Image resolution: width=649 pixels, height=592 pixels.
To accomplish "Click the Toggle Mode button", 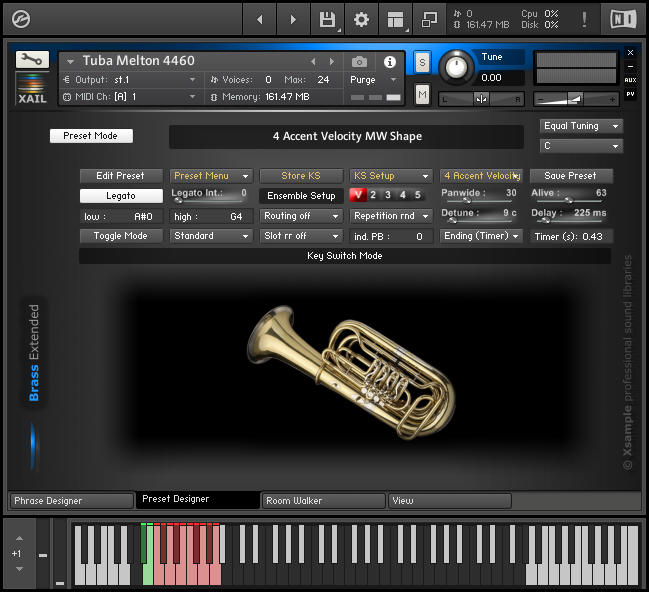I will coord(121,236).
